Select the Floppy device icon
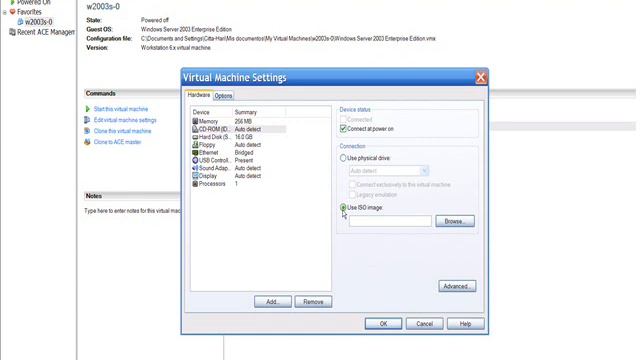Screen dimensions: 640x360 (x=195, y=144)
